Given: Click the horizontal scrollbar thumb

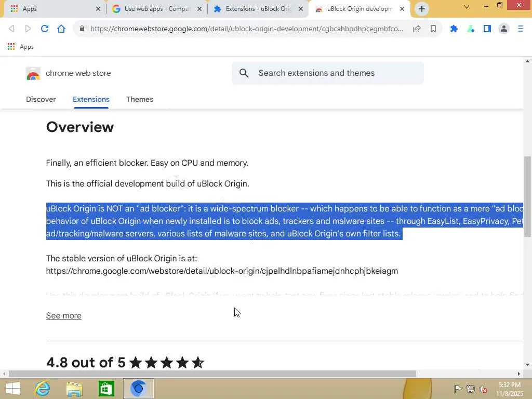Looking at the screenshot, I should 212,374.
